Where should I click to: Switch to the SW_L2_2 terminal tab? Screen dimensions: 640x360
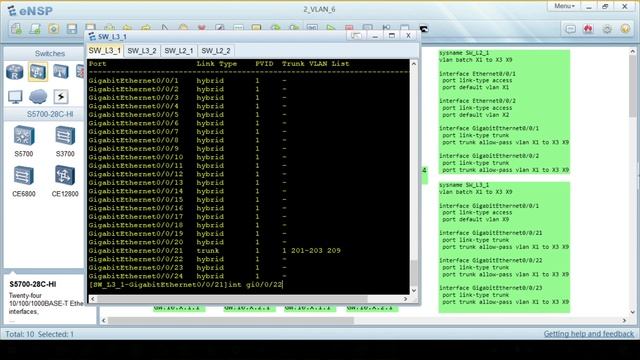pos(216,51)
